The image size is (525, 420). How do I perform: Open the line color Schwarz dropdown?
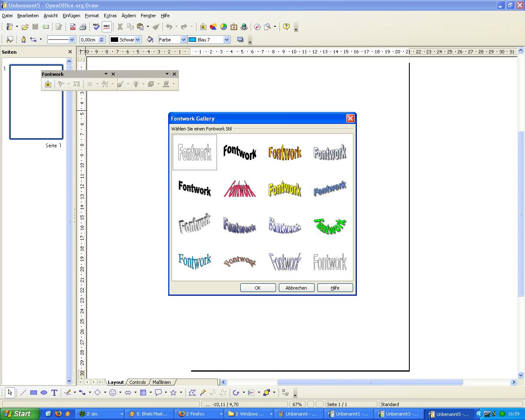tap(138, 40)
